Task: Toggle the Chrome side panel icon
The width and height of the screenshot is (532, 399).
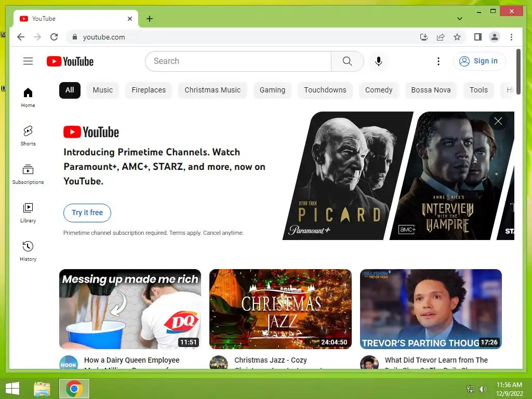Action: (x=478, y=37)
